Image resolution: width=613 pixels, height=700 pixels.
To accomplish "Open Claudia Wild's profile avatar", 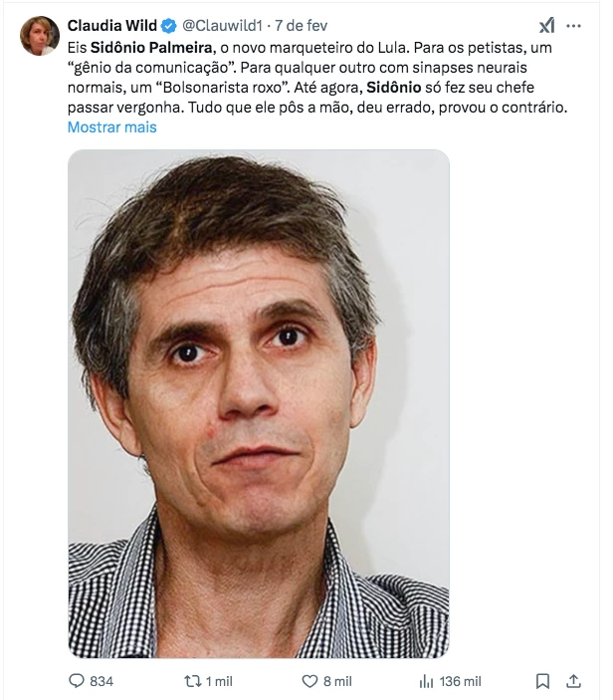I will [x=40, y=36].
